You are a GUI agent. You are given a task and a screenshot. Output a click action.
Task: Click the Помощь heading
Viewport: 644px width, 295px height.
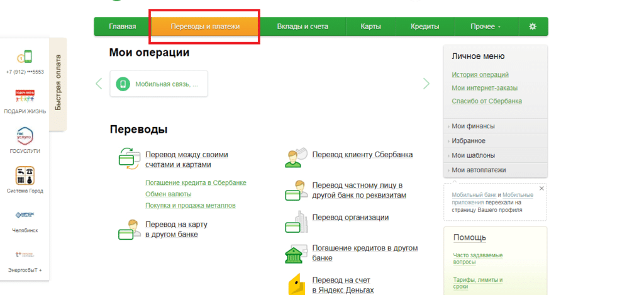[469, 238]
